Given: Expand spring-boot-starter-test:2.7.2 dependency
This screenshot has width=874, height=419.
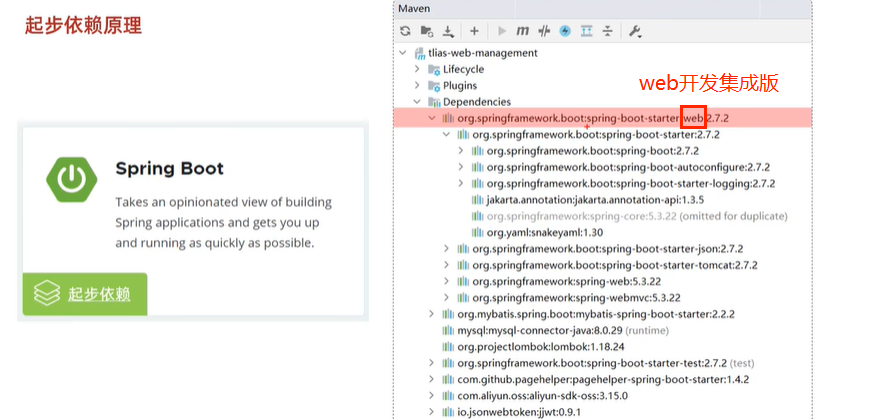Looking at the screenshot, I should [x=431, y=363].
